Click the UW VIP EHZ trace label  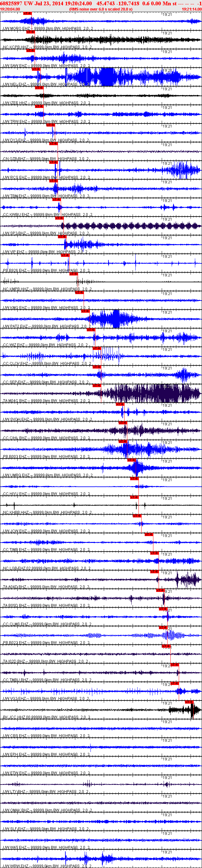click(x=45, y=252)
